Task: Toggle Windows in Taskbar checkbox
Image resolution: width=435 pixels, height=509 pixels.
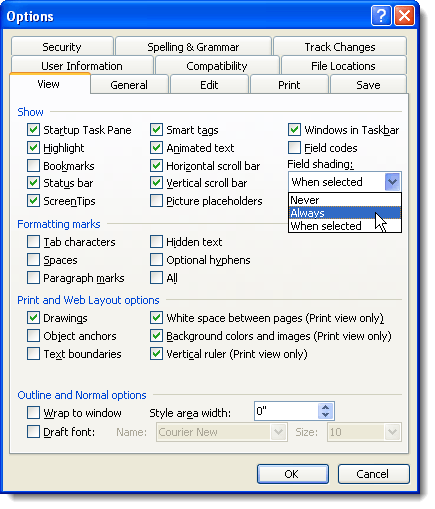Action: click(294, 130)
